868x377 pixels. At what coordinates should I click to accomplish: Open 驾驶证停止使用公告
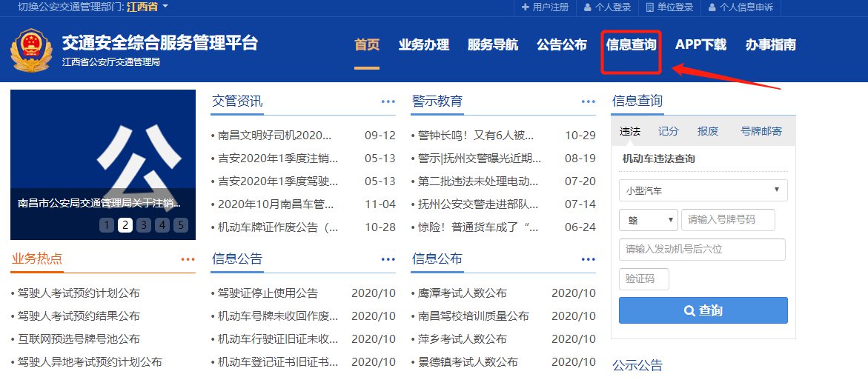tap(268, 293)
